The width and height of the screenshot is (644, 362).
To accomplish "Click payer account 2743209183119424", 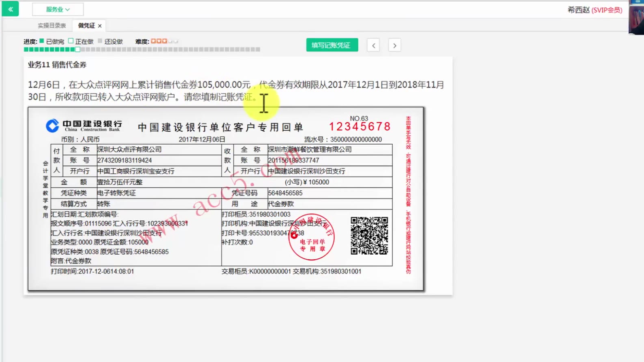I will (124, 160).
